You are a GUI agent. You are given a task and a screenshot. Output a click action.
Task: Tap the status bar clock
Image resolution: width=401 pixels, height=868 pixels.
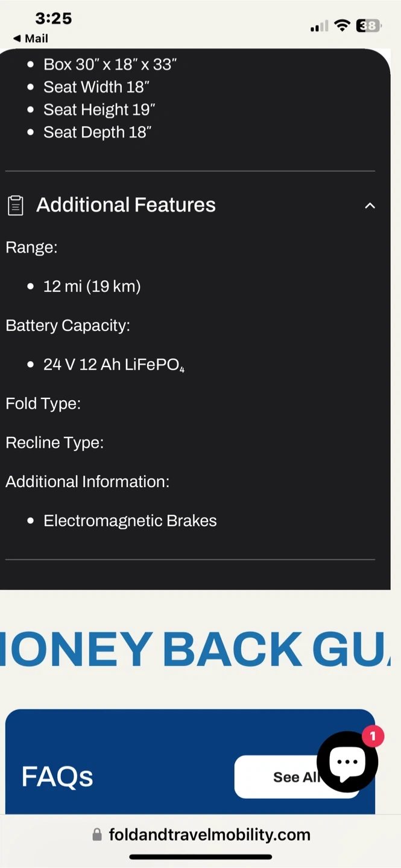[x=53, y=19]
